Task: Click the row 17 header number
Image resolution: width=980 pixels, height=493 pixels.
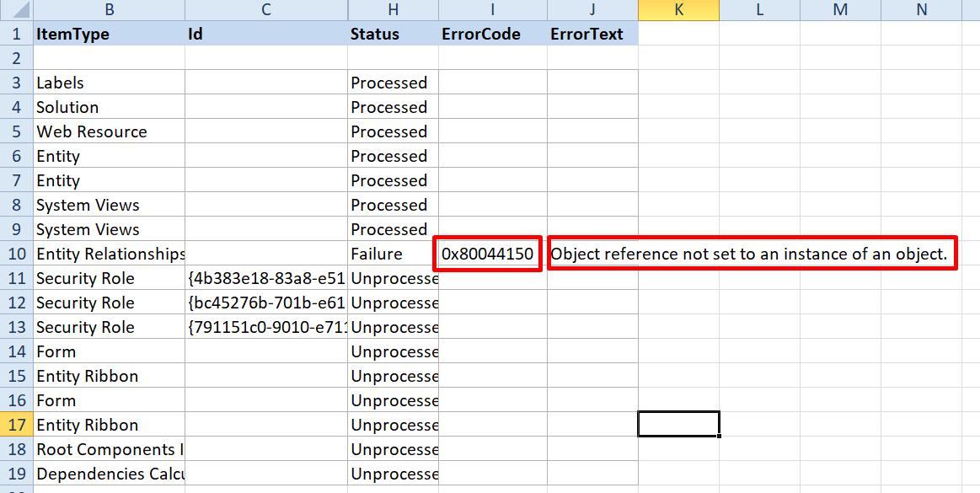Action: 16,425
